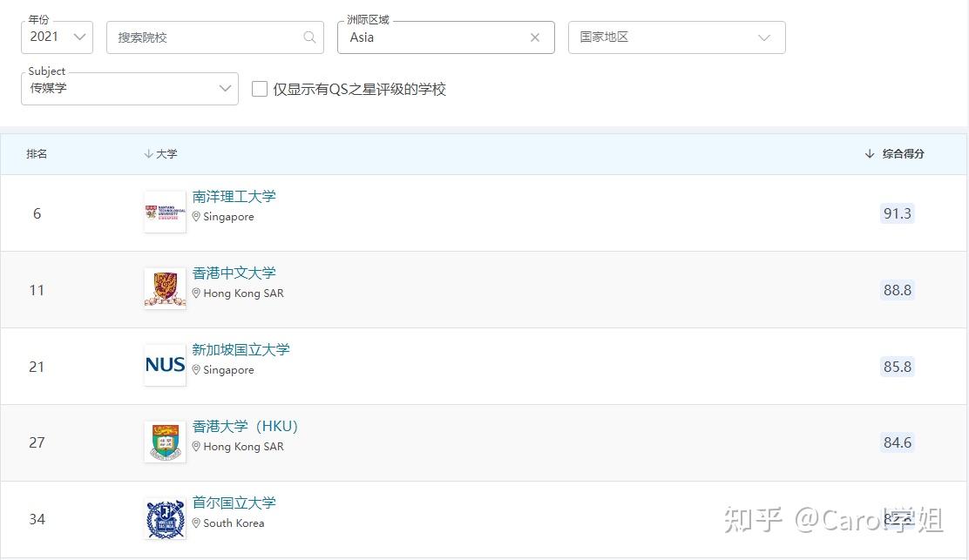Viewport: 969px width, 560px height.
Task: Click the South Korea location text
Action: click(234, 523)
